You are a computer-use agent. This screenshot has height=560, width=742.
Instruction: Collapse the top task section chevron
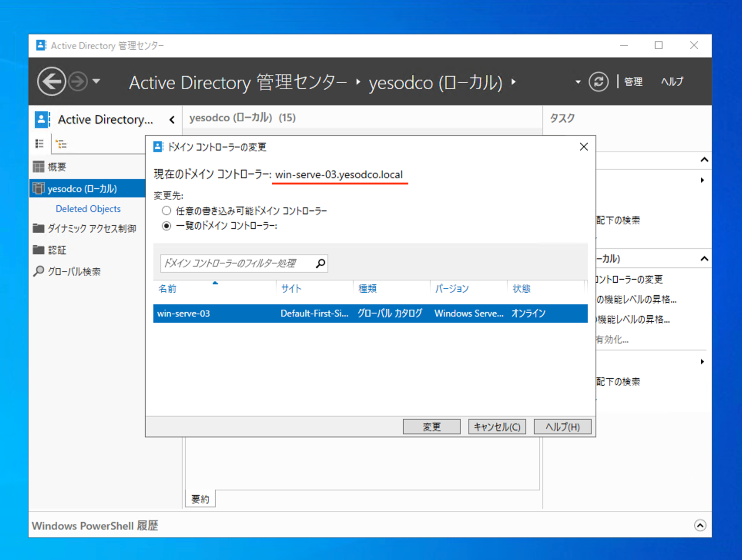pos(704,160)
